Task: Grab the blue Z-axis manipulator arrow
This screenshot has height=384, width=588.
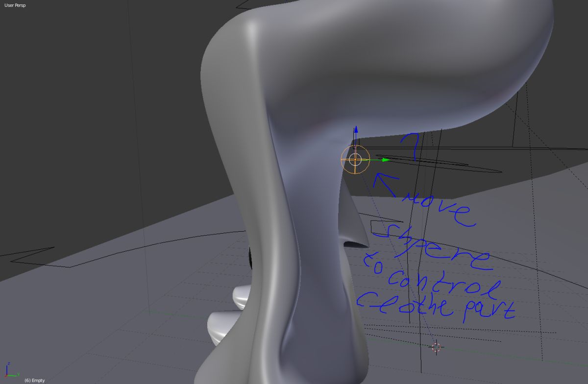Action: (x=356, y=130)
